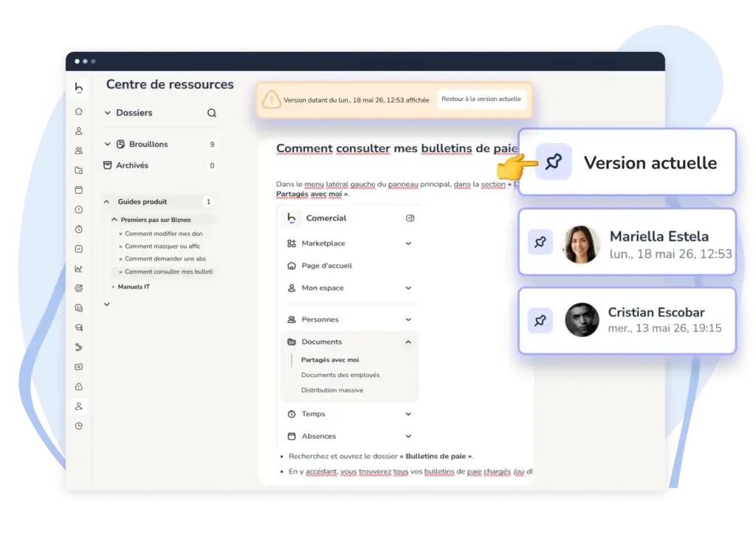Open Comment consulter mes bulleti article
Viewport: 756px width, 540px height.
(169, 271)
